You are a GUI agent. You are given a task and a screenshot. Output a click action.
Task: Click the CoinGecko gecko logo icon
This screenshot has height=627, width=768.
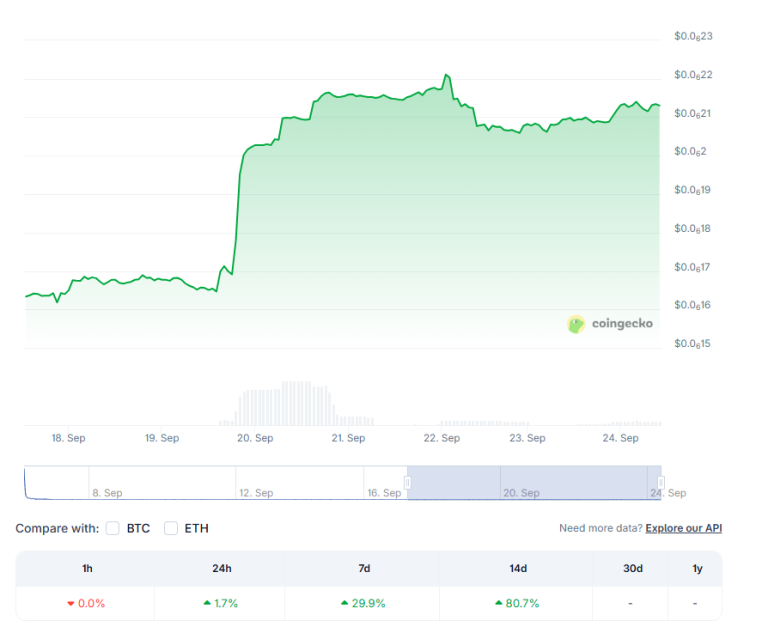tap(576, 324)
